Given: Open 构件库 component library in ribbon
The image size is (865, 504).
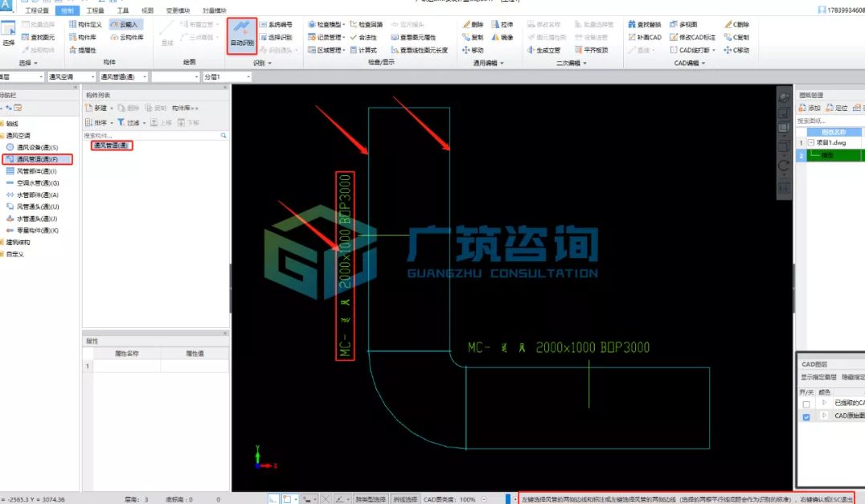Looking at the screenshot, I should point(82,37).
